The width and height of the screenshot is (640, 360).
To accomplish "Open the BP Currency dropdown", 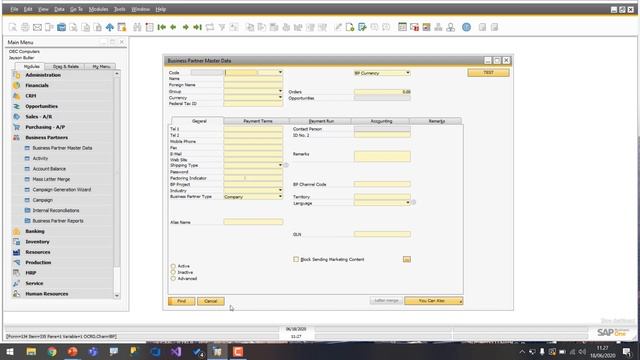I will [407, 73].
